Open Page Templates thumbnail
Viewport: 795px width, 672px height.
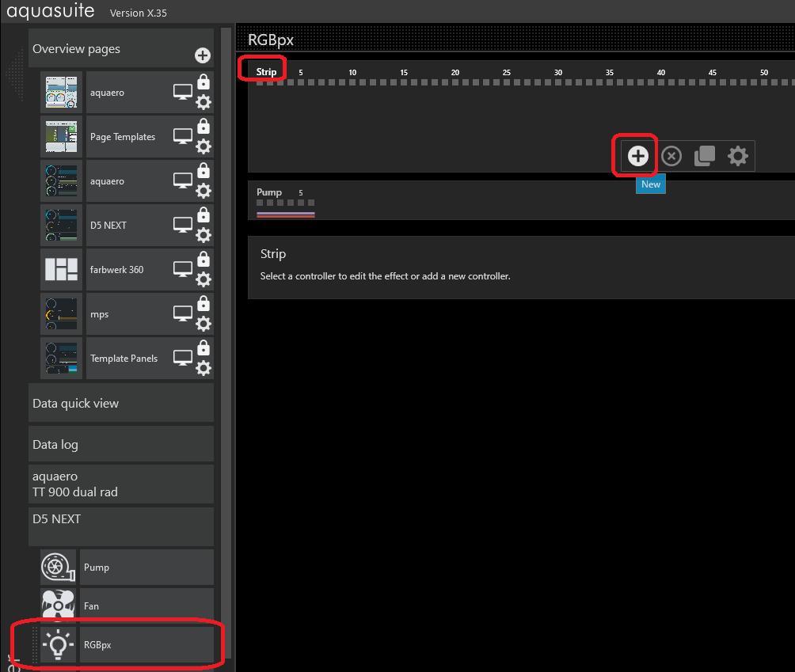pyautogui.click(x=61, y=136)
